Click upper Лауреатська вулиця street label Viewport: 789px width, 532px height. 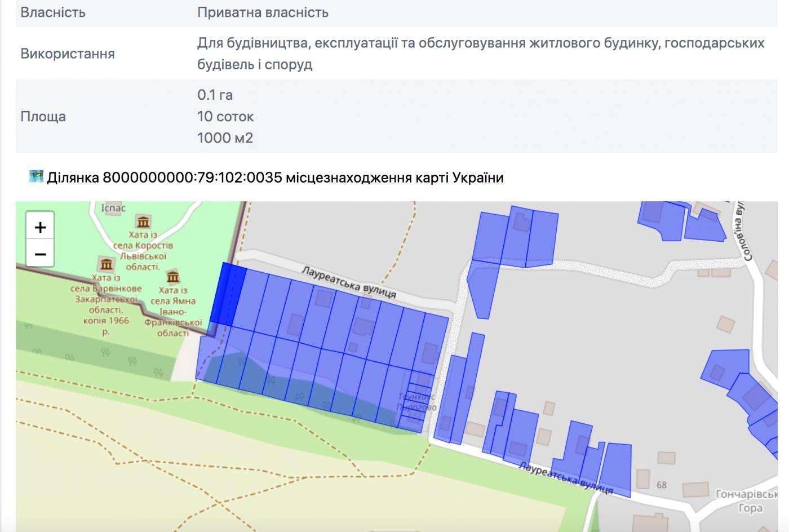[349, 282]
